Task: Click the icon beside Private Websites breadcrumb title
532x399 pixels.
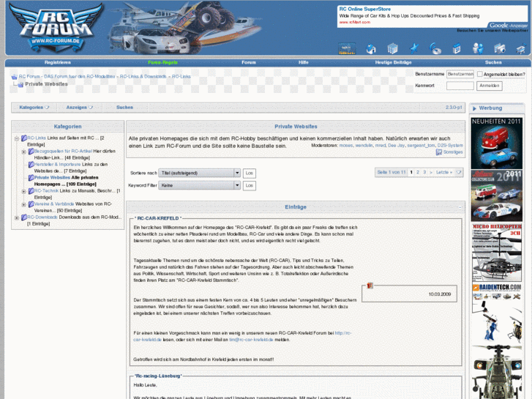Action: (20, 84)
